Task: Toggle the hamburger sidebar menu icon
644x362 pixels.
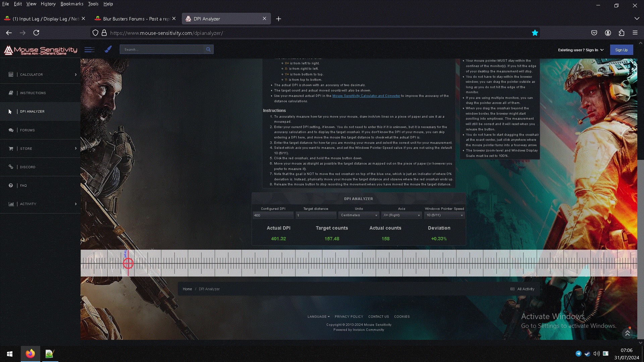Action: (x=89, y=50)
